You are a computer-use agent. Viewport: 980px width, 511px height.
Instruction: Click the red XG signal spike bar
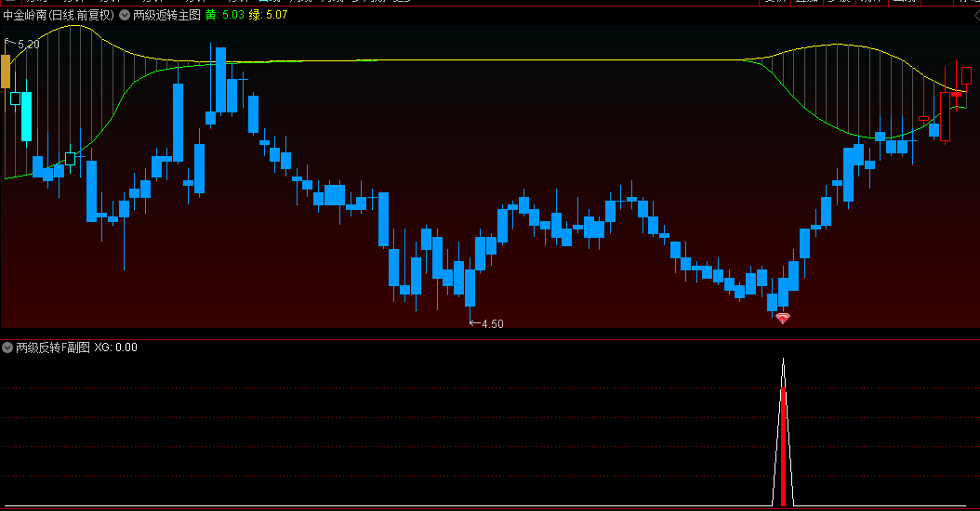tap(783, 447)
